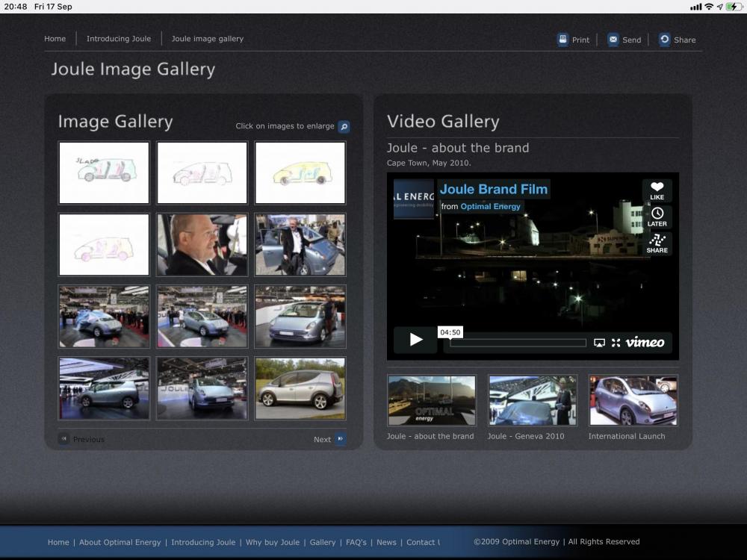
Task: Enlarge close-up of man with glasses
Action: [x=202, y=245]
